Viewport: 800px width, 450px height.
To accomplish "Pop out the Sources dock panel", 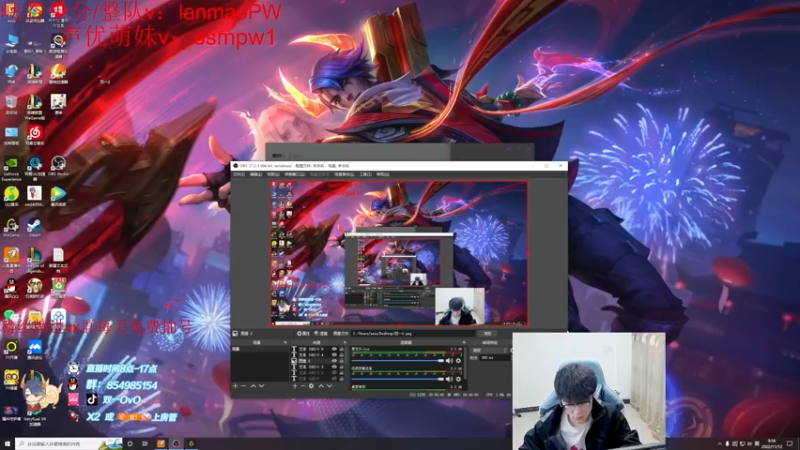I will click(345, 342).
